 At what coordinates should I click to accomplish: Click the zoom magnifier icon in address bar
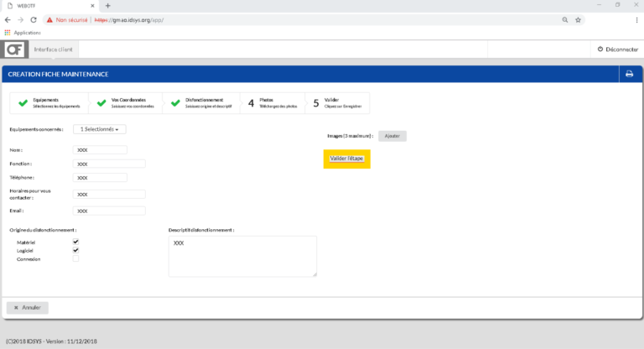point(565,19)
